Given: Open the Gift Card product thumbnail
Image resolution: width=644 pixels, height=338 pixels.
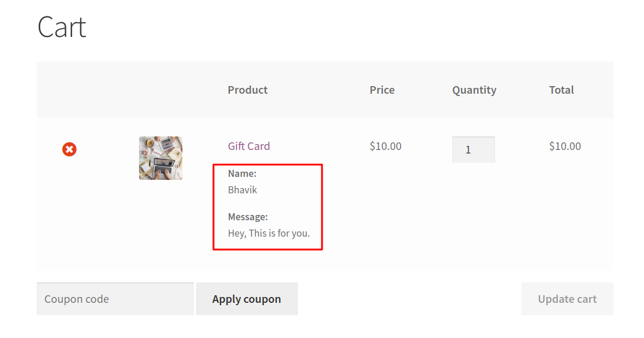Looking at the screenshot, I should click(161, 158).
